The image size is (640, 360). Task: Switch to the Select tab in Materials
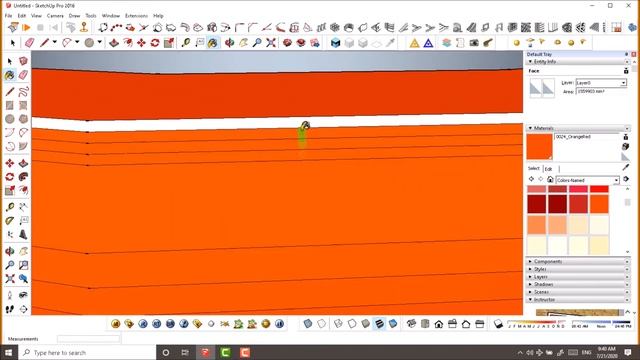pyautogui.click(x=533, y=168)
